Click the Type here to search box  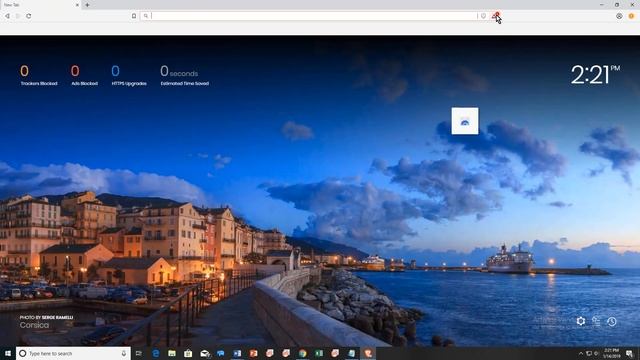tap(73, 353)
